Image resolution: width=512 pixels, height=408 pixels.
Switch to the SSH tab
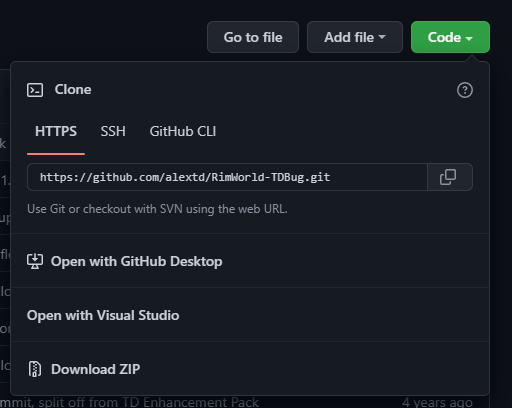click(113, 131)
